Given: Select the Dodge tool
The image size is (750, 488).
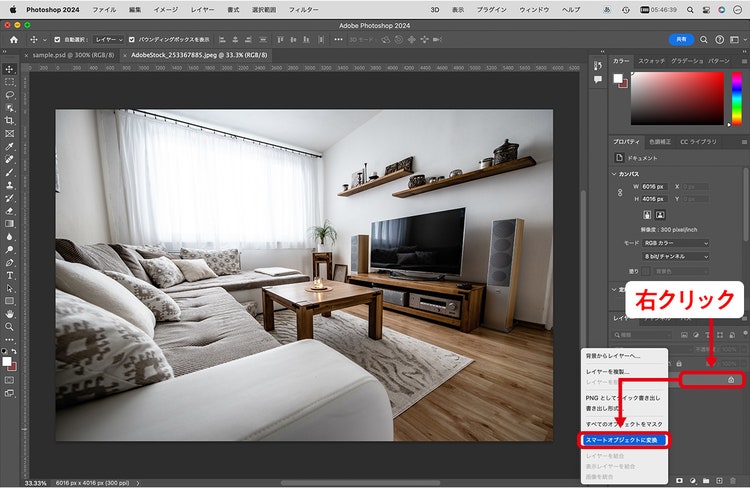Looking at the screenshot, I should (9, 249).
